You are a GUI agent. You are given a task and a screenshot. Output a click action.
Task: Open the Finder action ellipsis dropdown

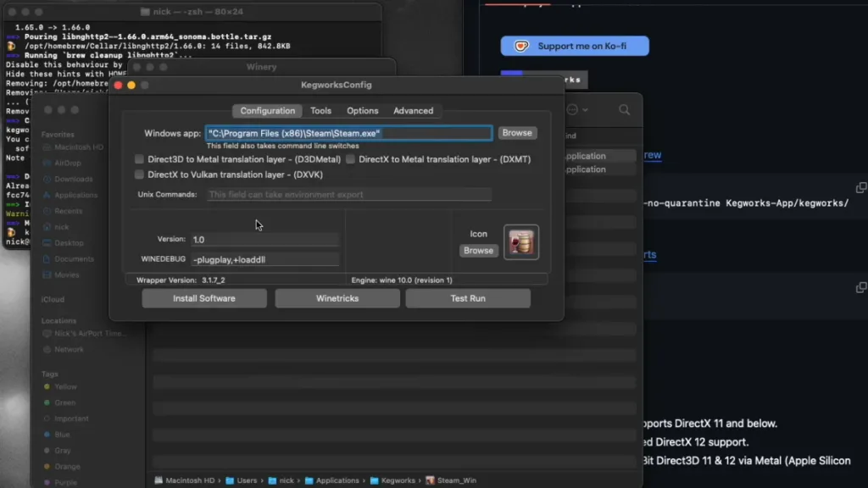point(576,110)
